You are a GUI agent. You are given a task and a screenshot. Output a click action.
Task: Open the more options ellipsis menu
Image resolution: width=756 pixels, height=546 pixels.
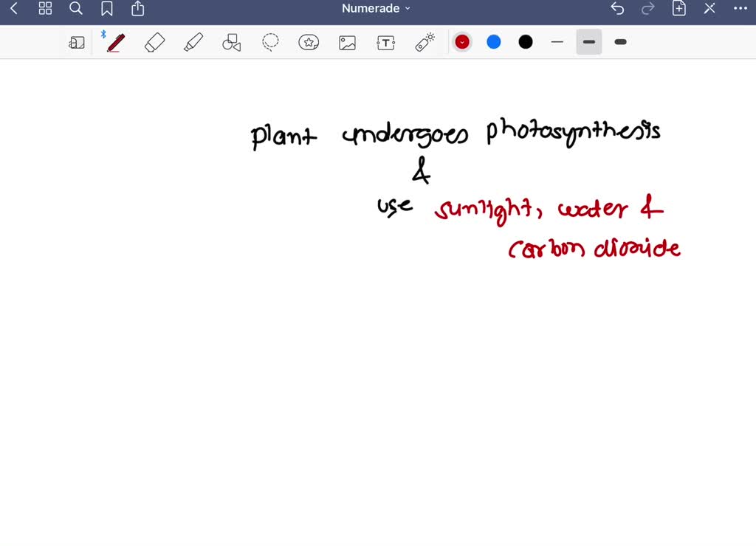tap(740, 8)
